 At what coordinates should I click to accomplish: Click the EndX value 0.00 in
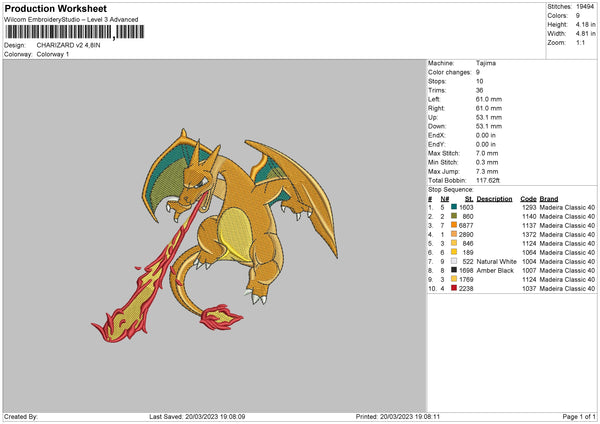click(486, 135)
